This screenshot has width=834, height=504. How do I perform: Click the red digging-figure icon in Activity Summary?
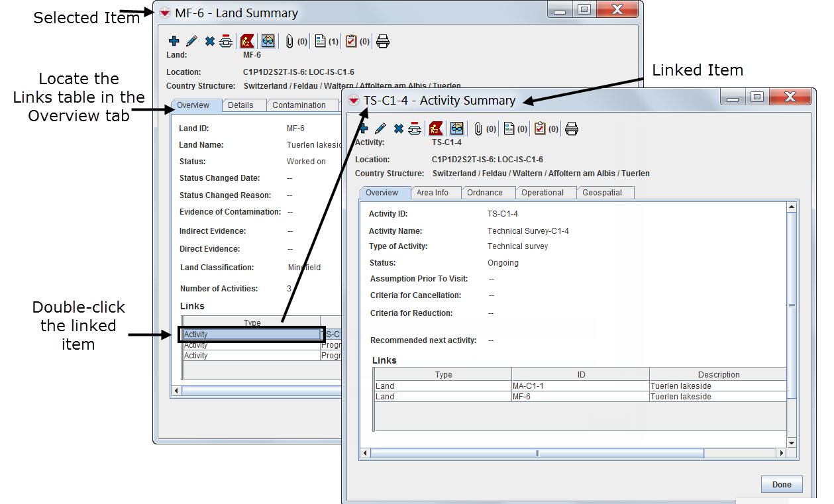tap(436, 128)
